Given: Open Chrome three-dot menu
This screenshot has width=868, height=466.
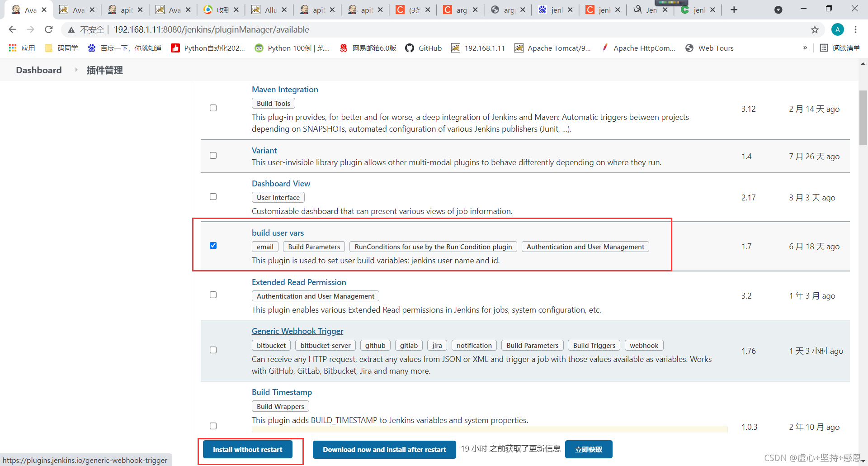Looking at the screenshot, I should (855, 29).
